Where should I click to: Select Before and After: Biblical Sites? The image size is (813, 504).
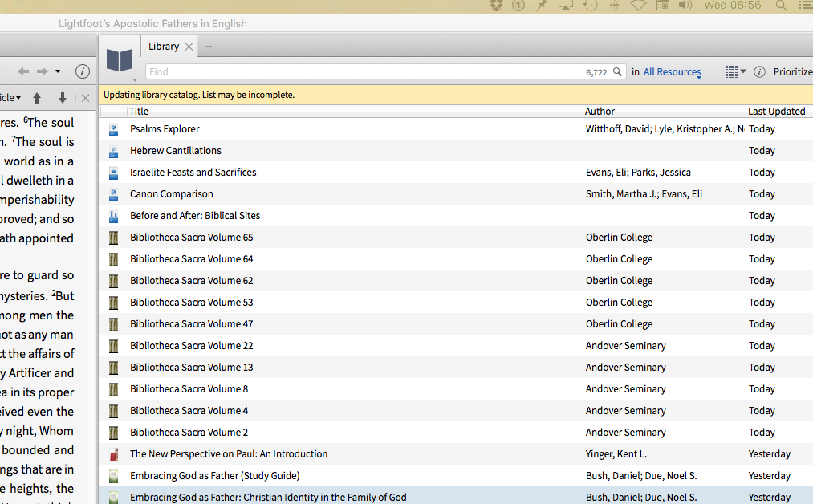[x=195, y=216]
